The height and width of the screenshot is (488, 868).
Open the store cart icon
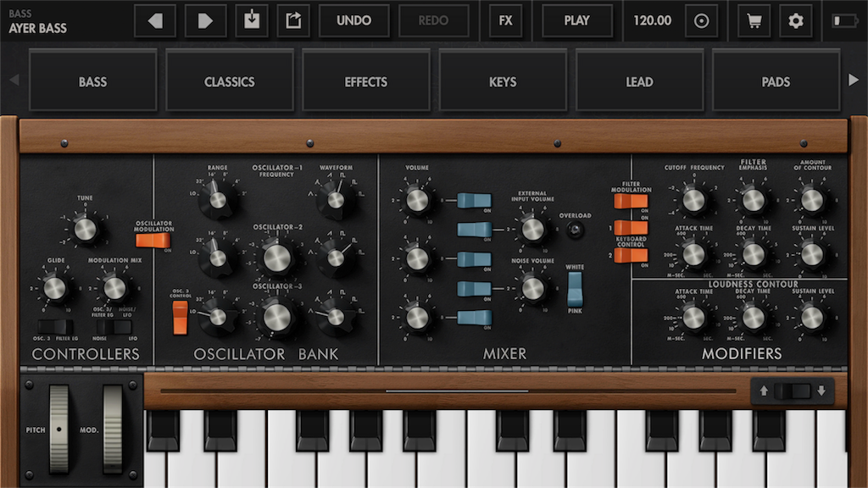click(x=754, y=21)
